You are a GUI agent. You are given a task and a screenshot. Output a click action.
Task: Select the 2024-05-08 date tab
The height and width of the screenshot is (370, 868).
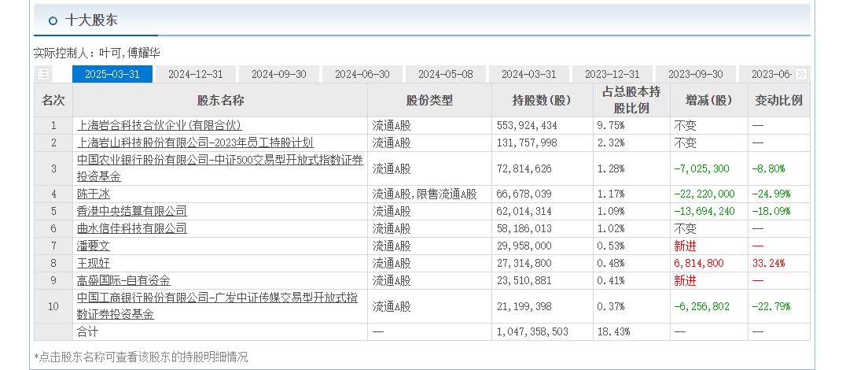pyautogui.click(x=446, y=74)
